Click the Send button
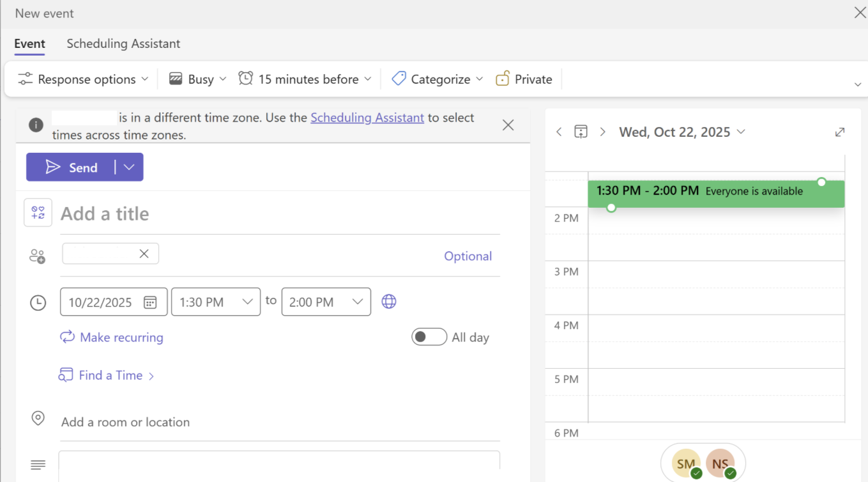This screenshot has width=868, height=482. [x=71, y=167]
